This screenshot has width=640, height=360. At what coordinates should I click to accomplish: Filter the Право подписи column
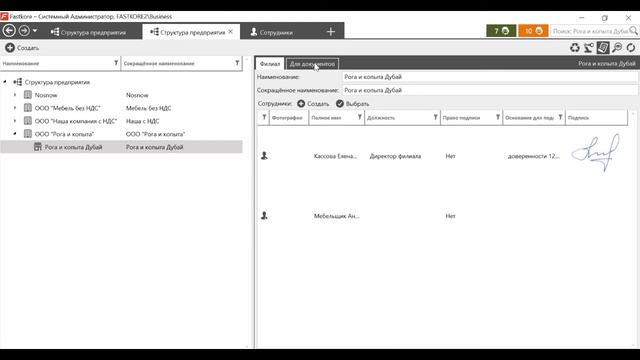point(498,118)
